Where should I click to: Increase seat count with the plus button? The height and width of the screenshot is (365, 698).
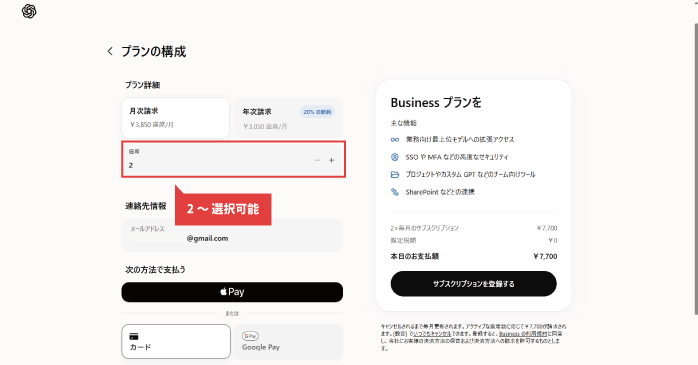pyautogui.click(x=331, y=160)
